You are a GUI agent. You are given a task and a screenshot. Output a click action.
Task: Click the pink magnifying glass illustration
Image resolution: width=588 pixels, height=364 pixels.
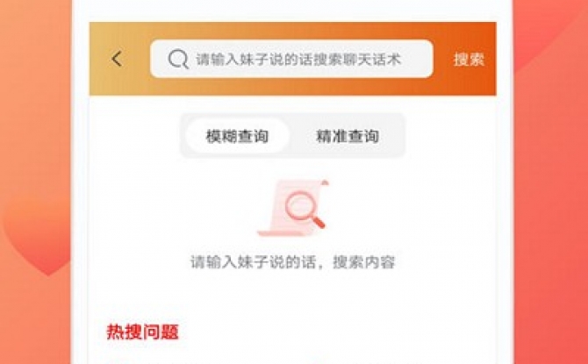305,209
